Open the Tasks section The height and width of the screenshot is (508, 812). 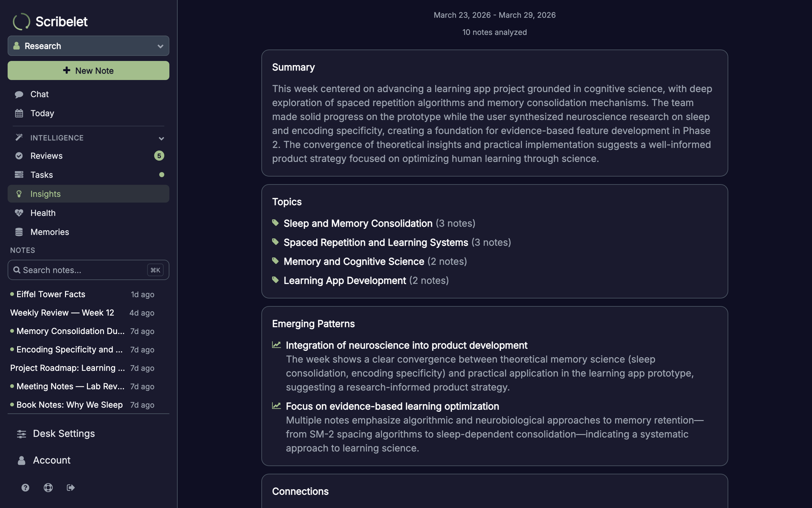coord(88,175)
